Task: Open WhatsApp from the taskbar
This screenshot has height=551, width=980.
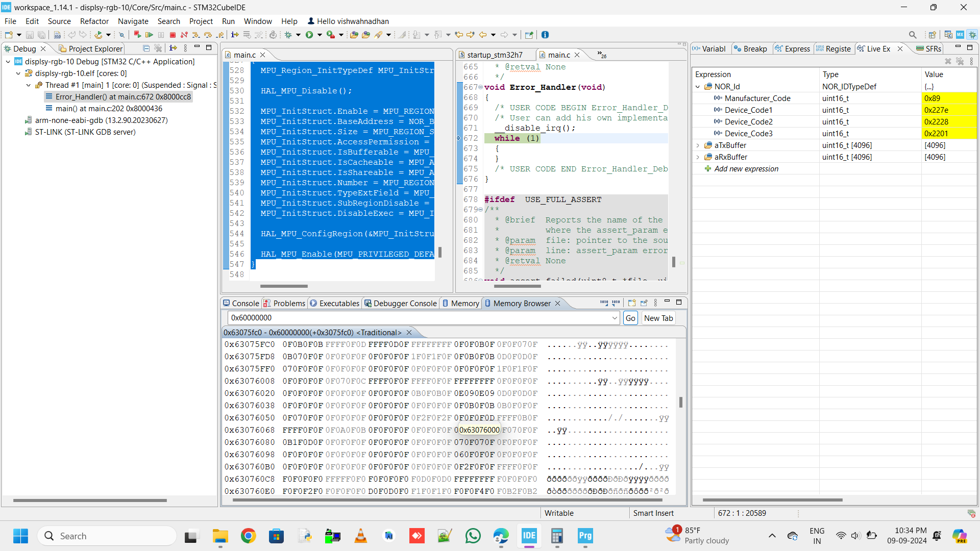Action: pyautogui.click(x=473, y=536)
